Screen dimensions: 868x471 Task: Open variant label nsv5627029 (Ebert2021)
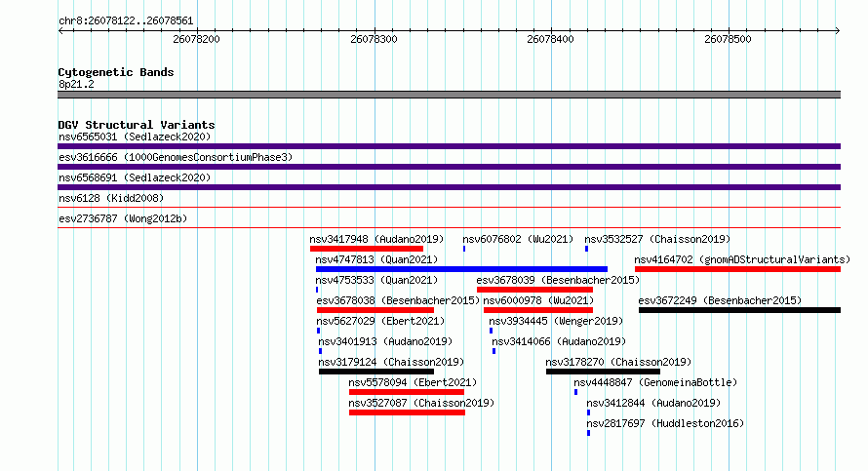pos(380,321)
